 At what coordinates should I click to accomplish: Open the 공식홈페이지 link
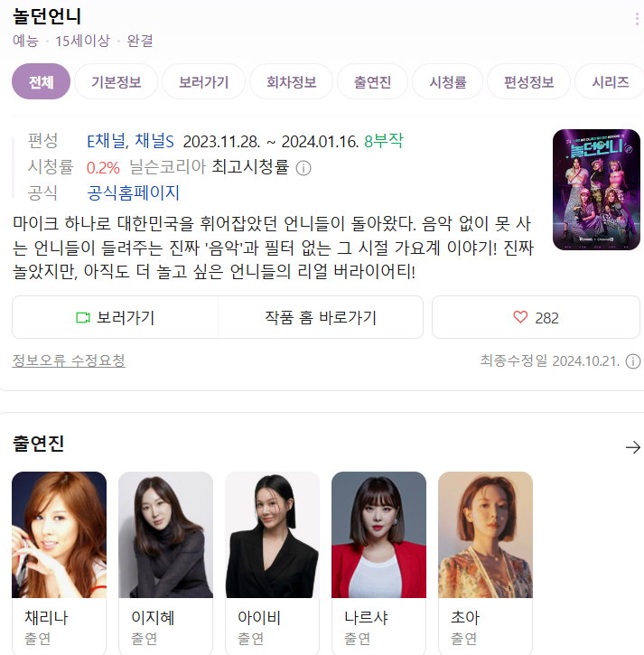tap(134, 192)
